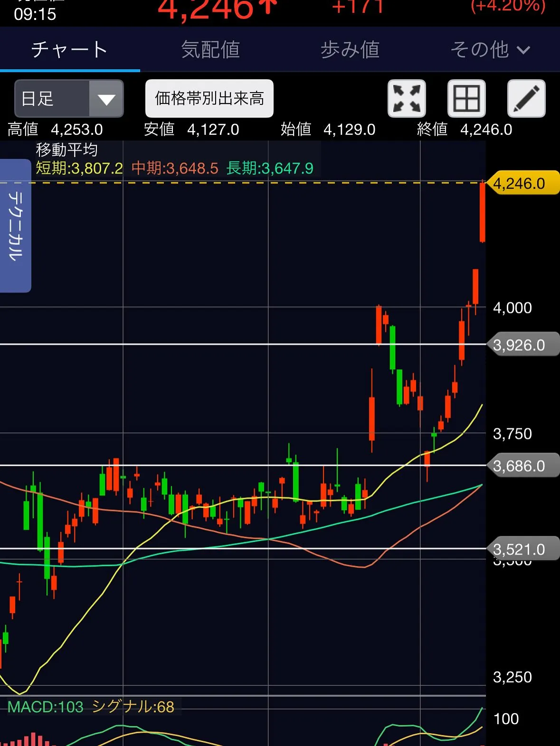Viewport: 560px width, 746px height.
Task: Select the 3,686.0 horizontal line label
Action: coord(522,466)
